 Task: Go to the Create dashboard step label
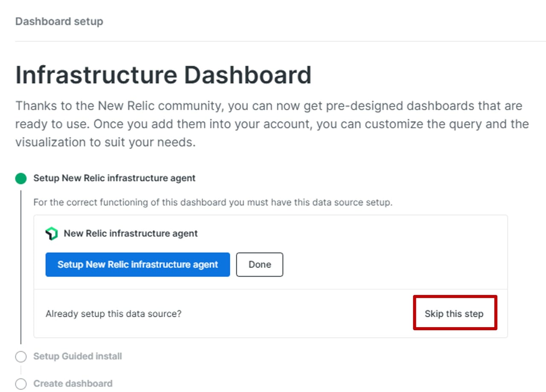(73, 383)
